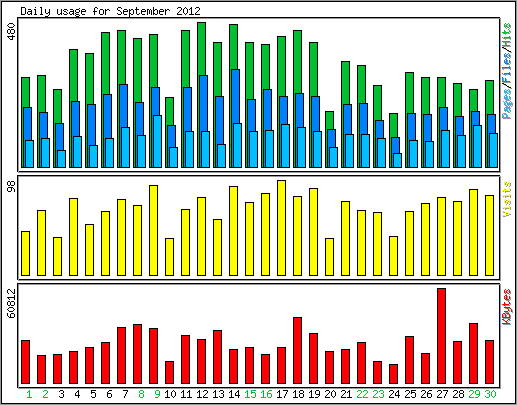Click the yellow Visits legend label

point(507,199)
